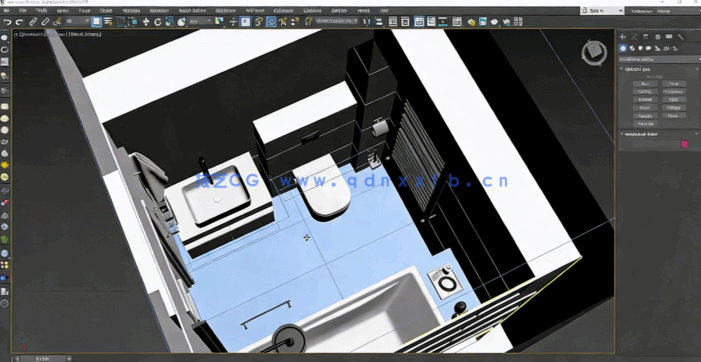This screenshot has height=362, width=701.
Task: Toggle Angle Snap
Action: click(271, 21)
